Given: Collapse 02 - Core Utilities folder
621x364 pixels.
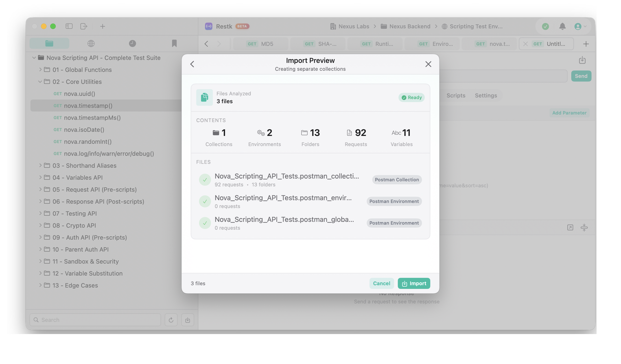Looking at the screenshot, I should point(40,82).
